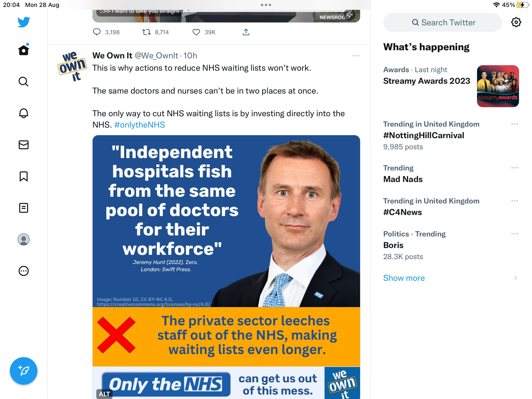Unmute the video with the speaker icon

tap(349, 15)
